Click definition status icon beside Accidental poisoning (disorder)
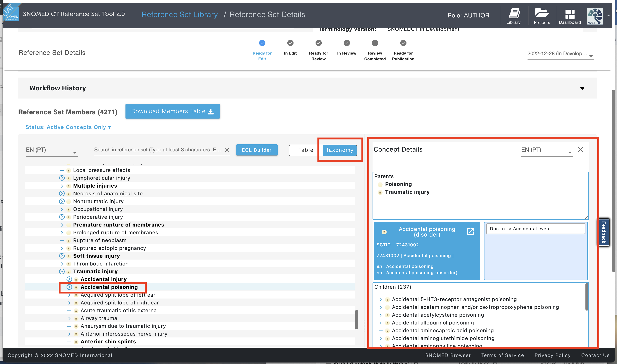The image size is (617, 364). tap(384, 232)
